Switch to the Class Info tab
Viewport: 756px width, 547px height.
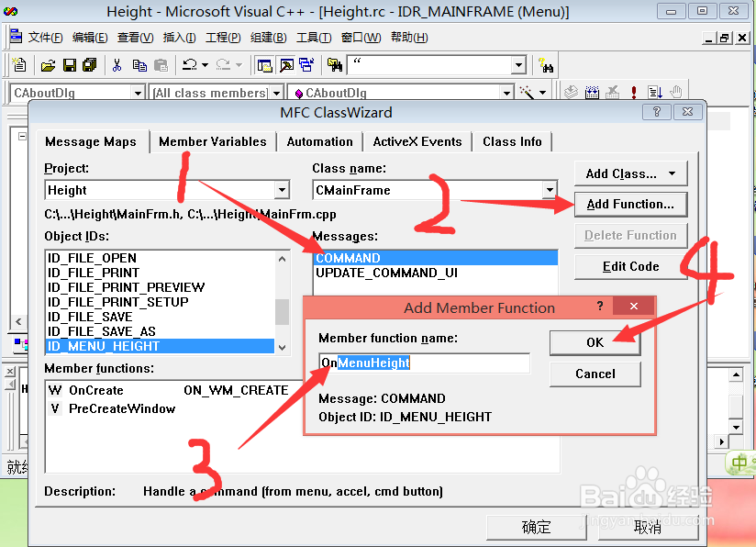pos(512,141)
